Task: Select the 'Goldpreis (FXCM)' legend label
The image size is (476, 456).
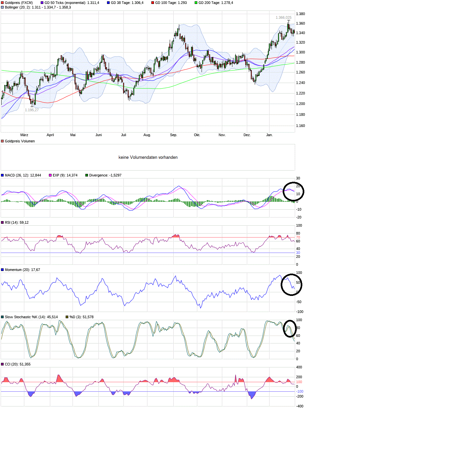Action: pos(19,3)
